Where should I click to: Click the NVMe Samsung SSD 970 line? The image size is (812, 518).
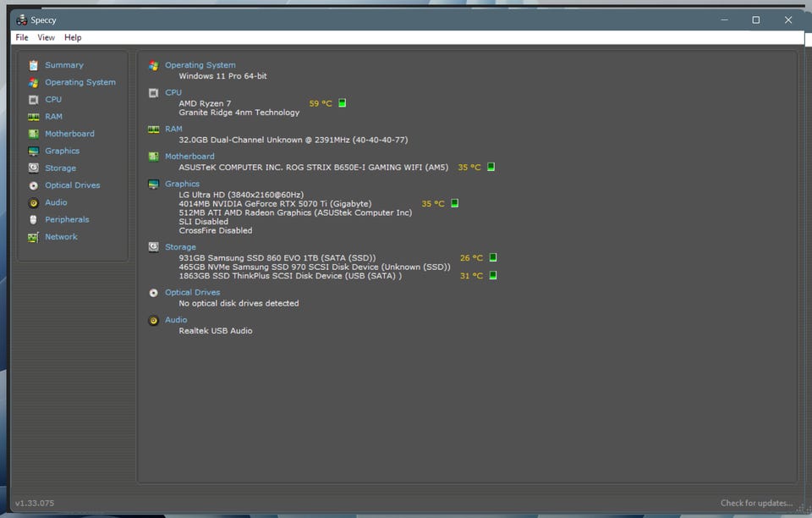coord(315,267)
